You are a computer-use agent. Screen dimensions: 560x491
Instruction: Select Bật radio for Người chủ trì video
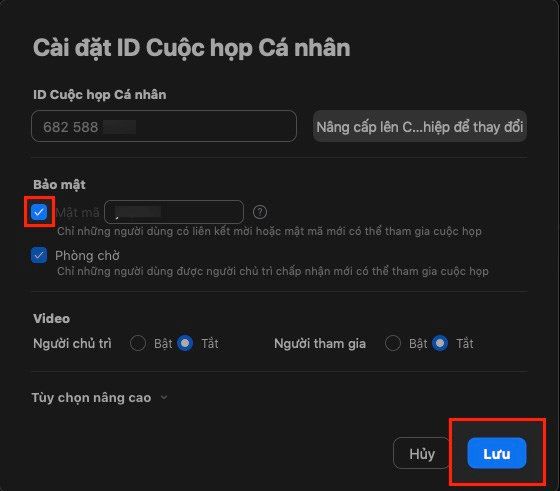pyautogui.click(x=138, y=343)
